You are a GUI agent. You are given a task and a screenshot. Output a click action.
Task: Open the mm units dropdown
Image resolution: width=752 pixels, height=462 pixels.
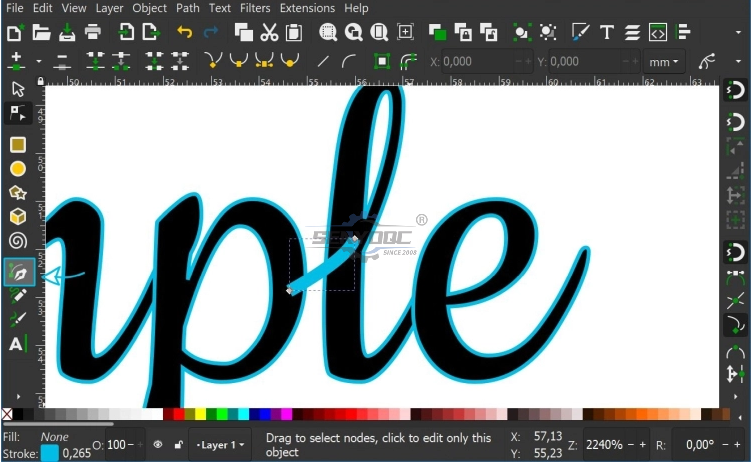click(x=664, y=61)
